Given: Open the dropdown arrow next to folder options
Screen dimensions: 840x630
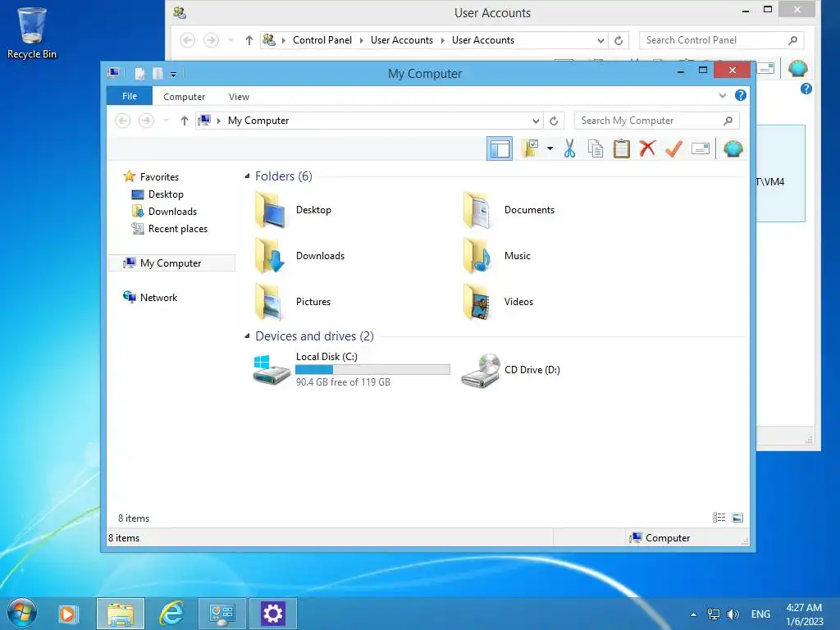Looking at the screenshot, I should [x=550, y=148].
